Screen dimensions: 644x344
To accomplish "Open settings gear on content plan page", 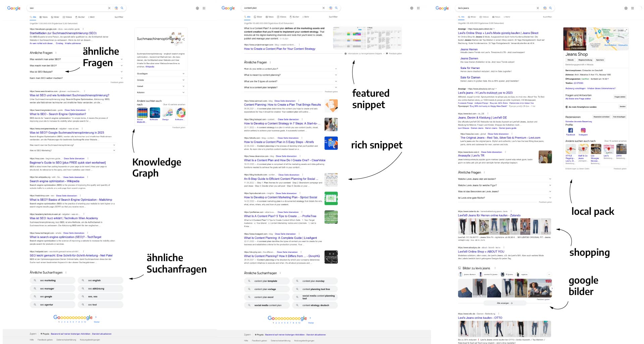I will 412,8.
